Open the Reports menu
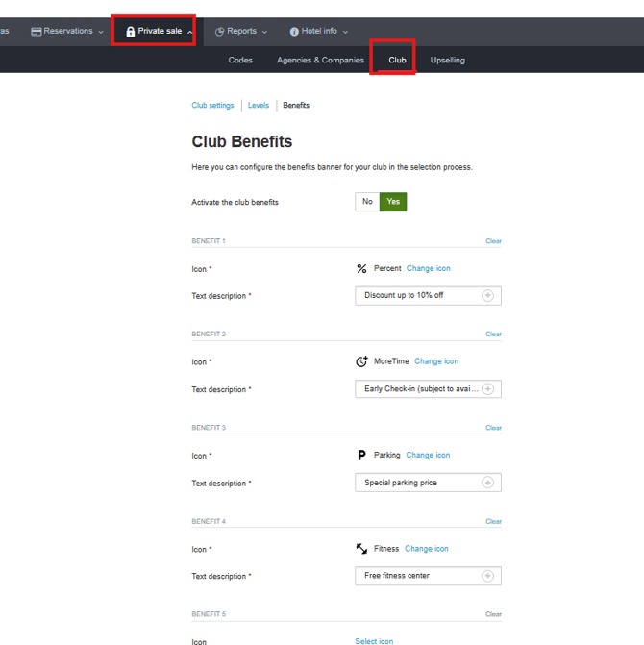644x645 pixels. coord(241,31)
